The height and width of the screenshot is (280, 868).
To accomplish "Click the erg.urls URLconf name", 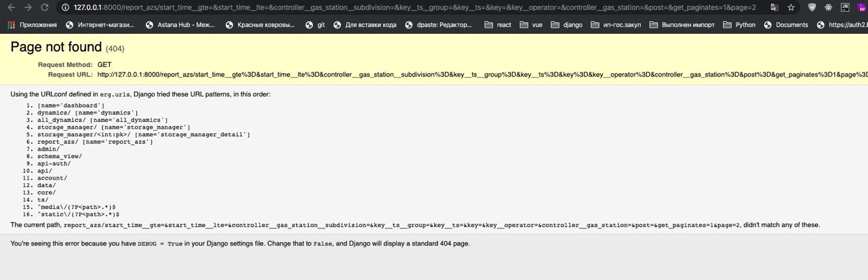I will click(115, 94).
